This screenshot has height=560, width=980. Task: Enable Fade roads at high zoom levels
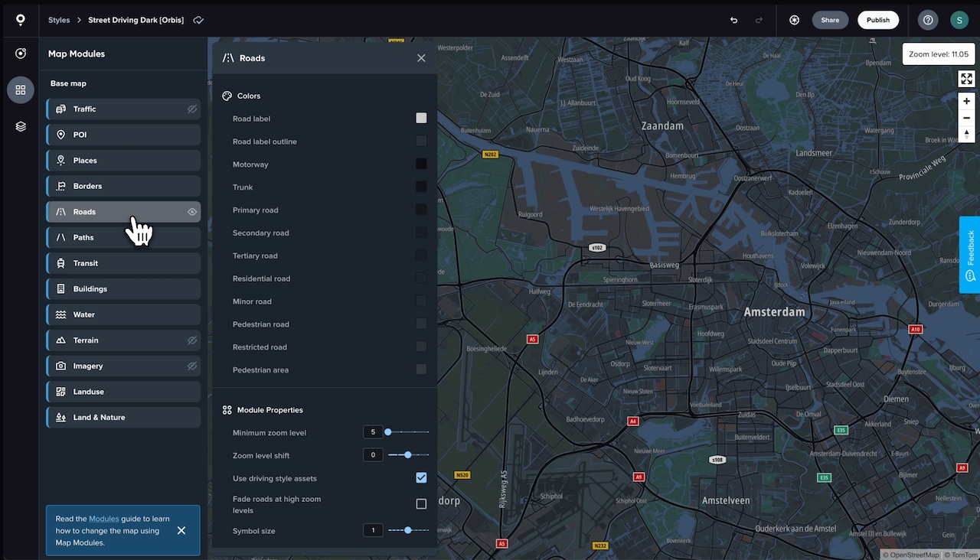point(421,504)
